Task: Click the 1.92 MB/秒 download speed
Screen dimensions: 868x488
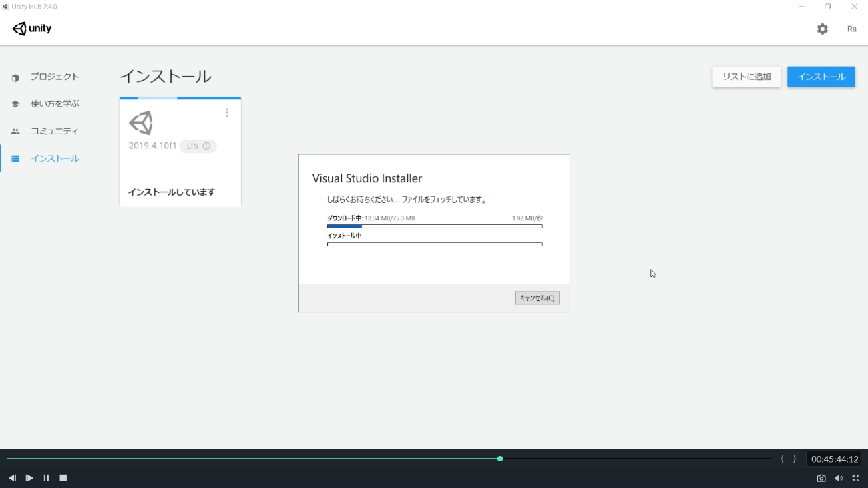Action: pyautogui.click(x=527, y=218)
